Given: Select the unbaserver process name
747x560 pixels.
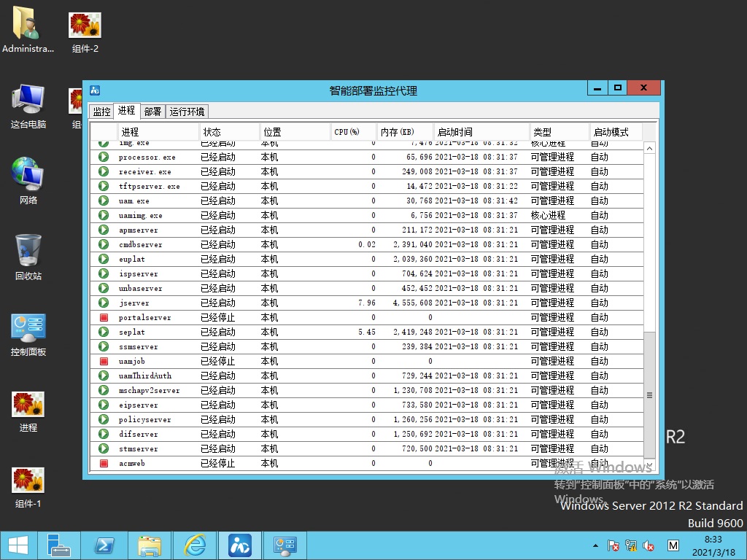Looking at the screenshot, I should coord(141,288).
